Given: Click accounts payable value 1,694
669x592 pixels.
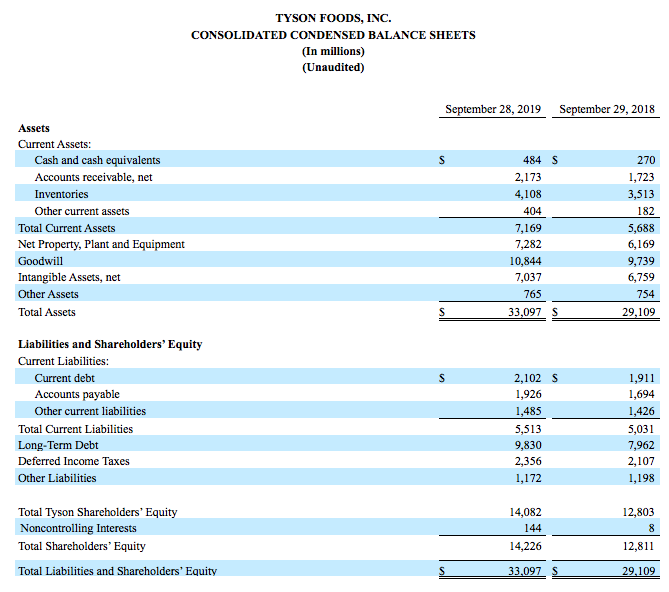Looking at the screenshot, I should pos(641,395).
